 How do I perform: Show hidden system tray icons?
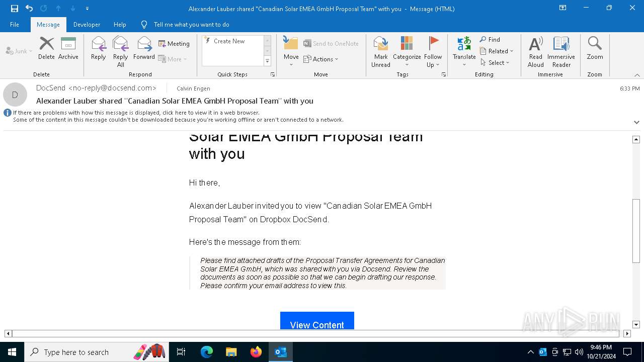click(530, 352)
